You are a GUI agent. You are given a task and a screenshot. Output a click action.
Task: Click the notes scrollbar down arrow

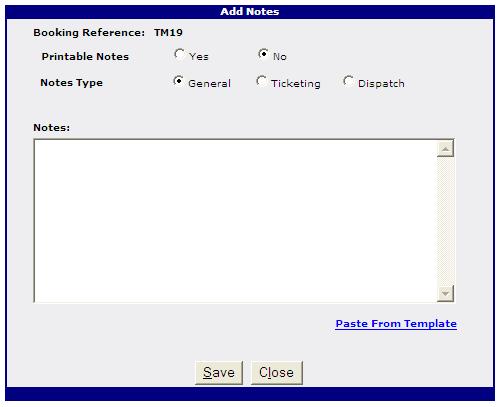pyautogui.click(x=445, y=293)
